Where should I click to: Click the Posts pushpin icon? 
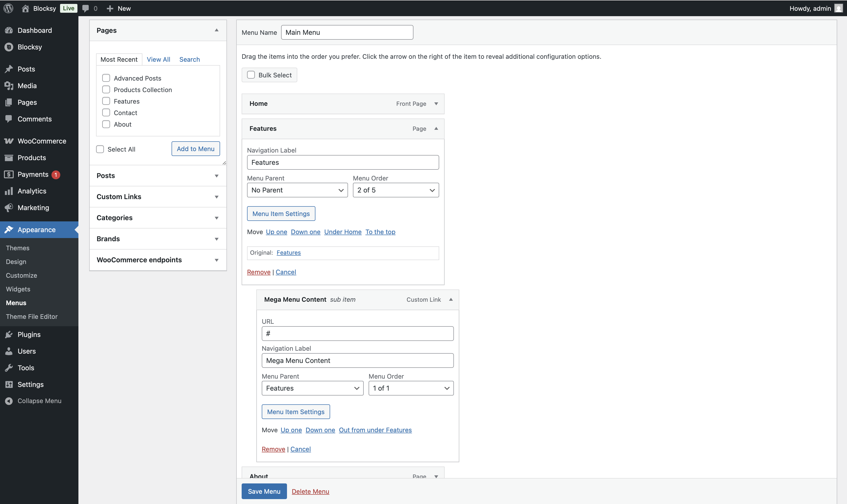click(x=9, y=69)
